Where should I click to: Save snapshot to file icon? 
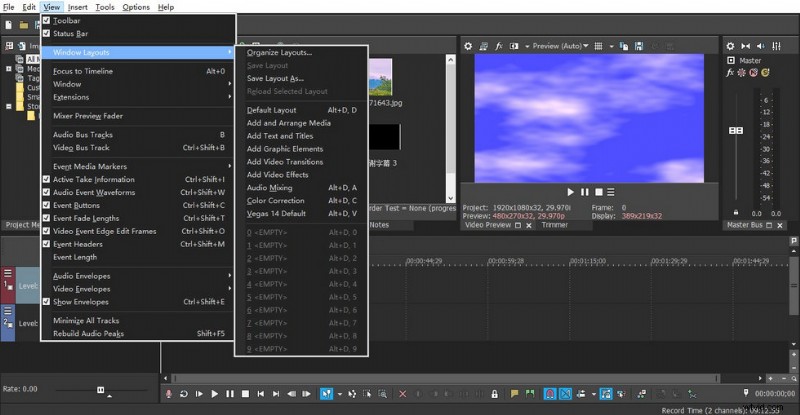click(x=639, y=46)
